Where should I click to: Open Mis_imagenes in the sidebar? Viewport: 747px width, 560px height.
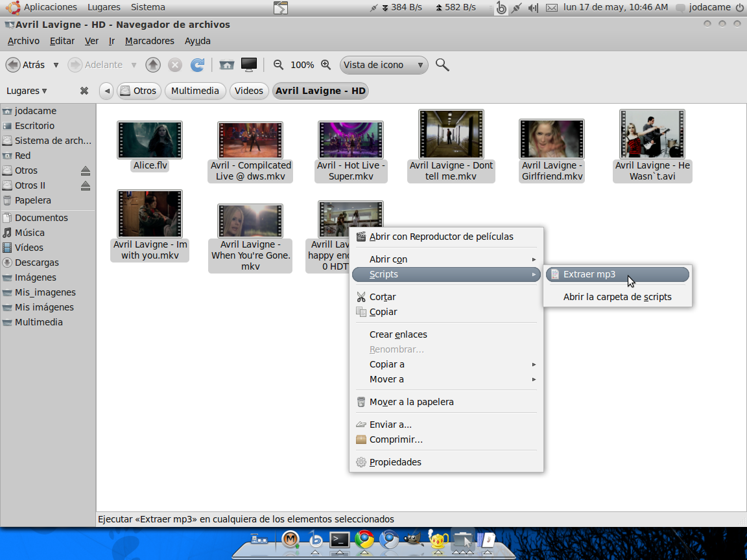[45, 292]
